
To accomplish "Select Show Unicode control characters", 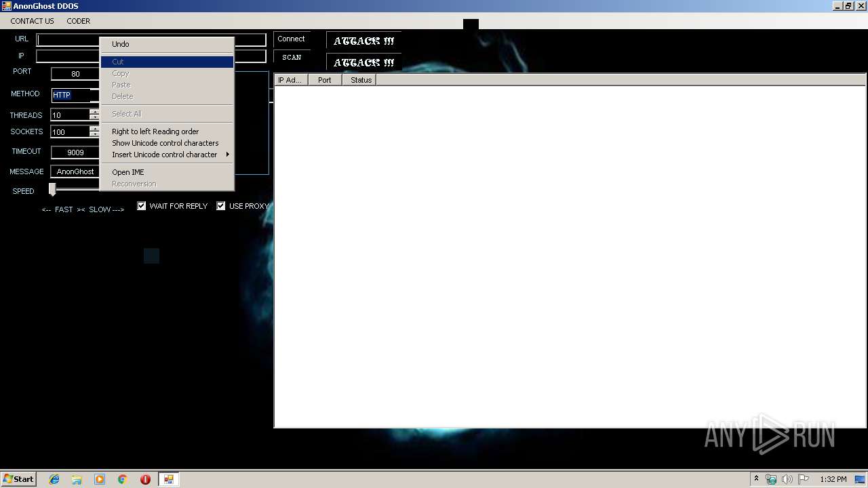I will 167,143.
